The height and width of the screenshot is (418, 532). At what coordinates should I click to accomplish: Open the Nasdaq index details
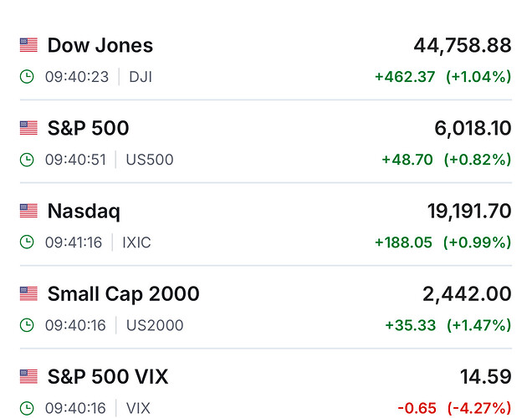click(x=84, y=212)
